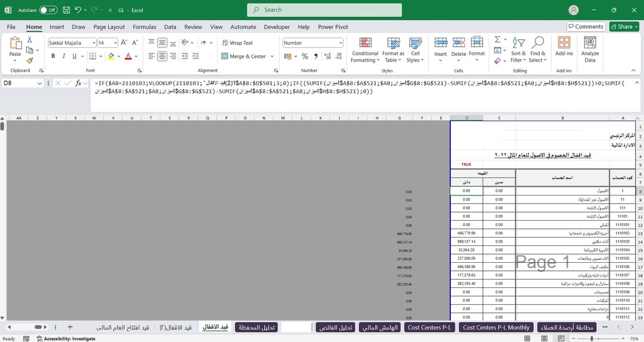
Task: Click the Orientation icon
Action: (x=185, y=42)
